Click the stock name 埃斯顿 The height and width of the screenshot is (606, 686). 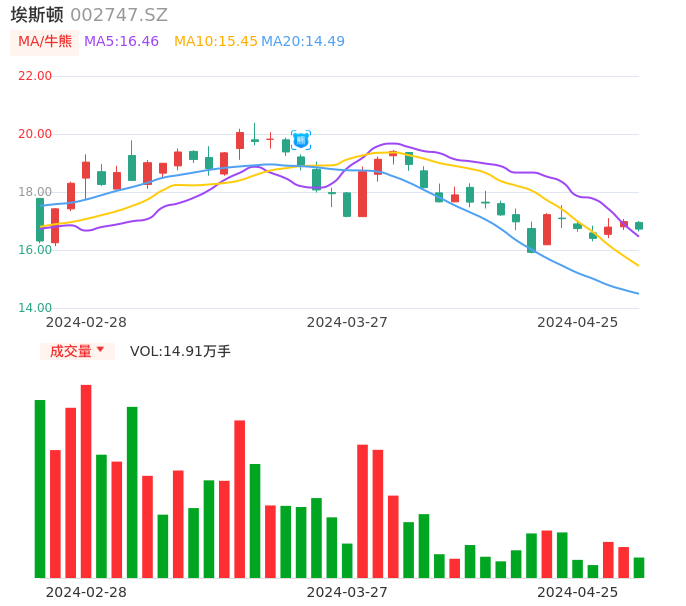37,15
